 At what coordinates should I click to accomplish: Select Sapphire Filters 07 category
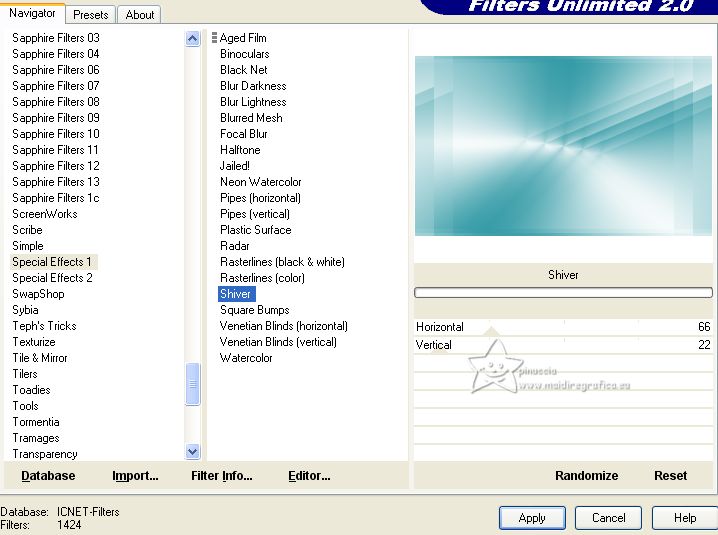55,86
